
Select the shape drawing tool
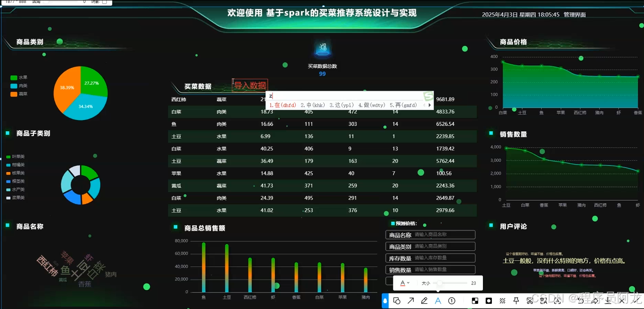pos(397,300)
